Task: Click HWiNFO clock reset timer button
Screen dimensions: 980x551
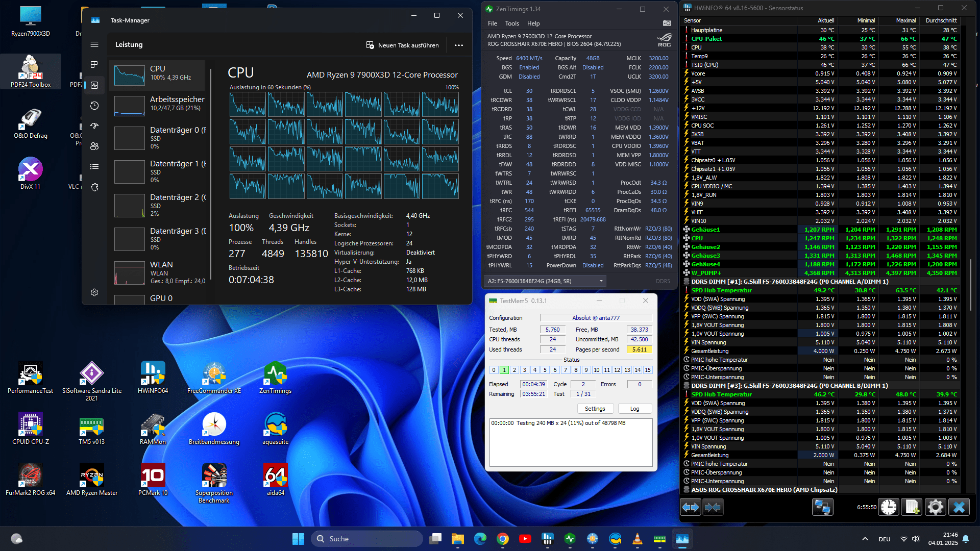Action: pos(889,507)
